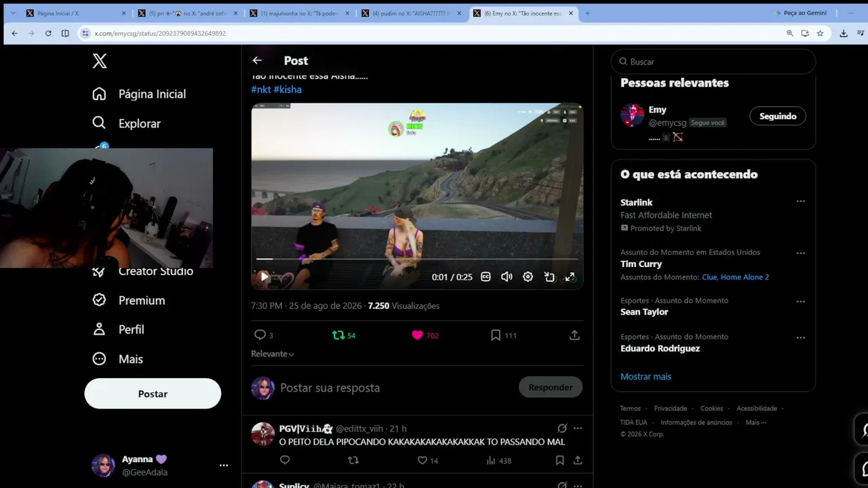Play the video in the post

tap(264, 277)
